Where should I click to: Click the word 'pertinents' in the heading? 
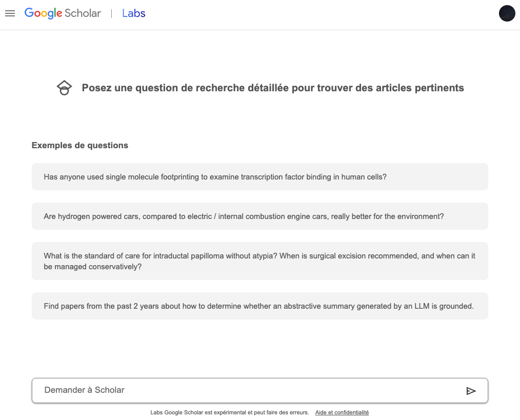(441, 88)
